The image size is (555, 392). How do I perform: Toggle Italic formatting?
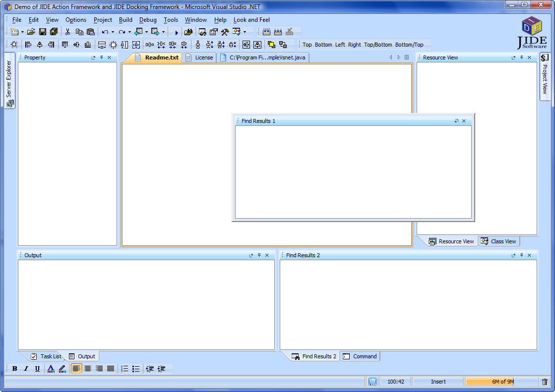coord(26,369)
